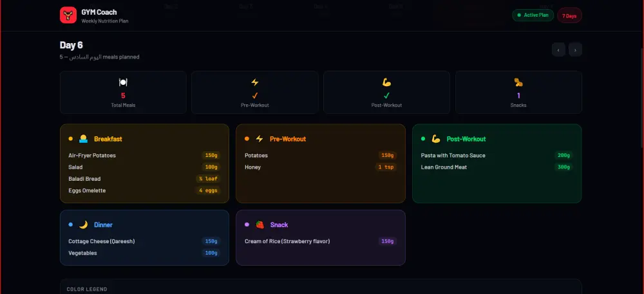Image resolution: width=644 pixels, height=294 pixels.
Task: Click the 100g badge for Vegetables
Action: [211, 253]
